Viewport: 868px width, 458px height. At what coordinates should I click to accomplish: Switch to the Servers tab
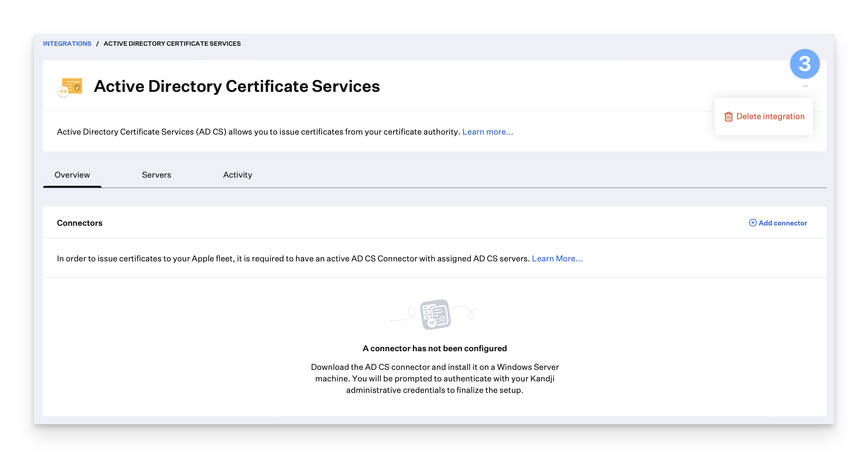[x=156, y=175]
